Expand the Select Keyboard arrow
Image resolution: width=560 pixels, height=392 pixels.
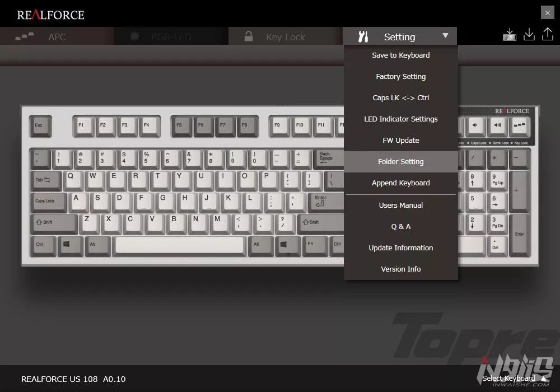pyautogui.click(x=544, y=379)
